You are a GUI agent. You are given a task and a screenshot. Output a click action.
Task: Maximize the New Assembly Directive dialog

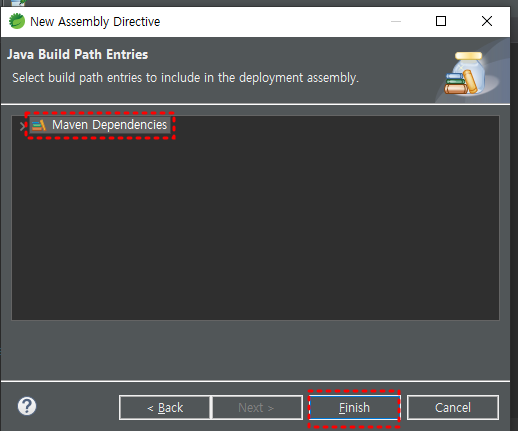click(x=441, y=21)
